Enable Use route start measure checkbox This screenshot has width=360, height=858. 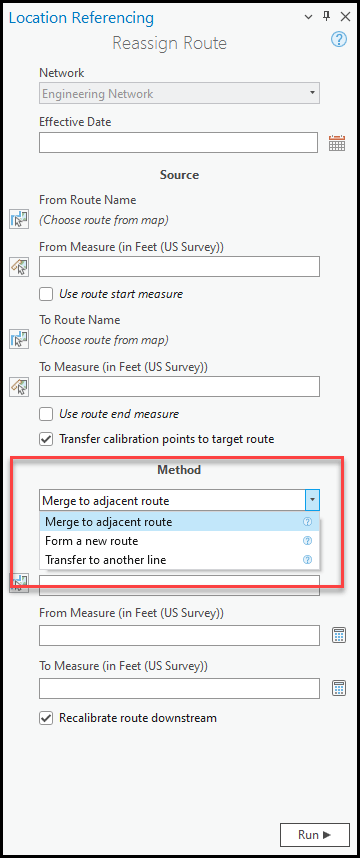pyautogui.click(x=46, y=294)
